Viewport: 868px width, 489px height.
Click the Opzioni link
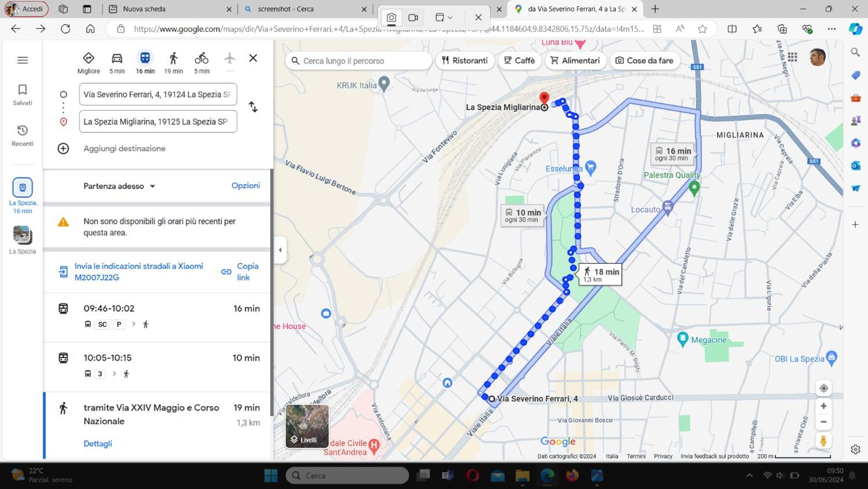pyautogui.click(x=246, y=186)
